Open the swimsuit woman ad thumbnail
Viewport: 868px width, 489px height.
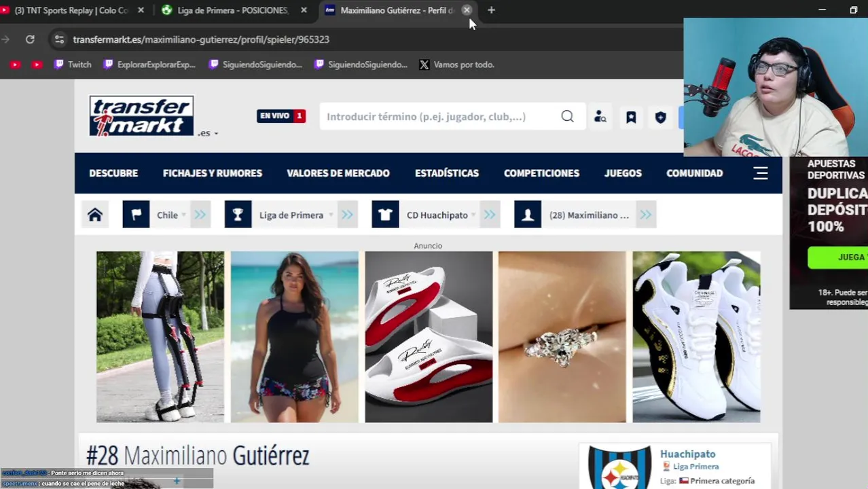(294, 337)
